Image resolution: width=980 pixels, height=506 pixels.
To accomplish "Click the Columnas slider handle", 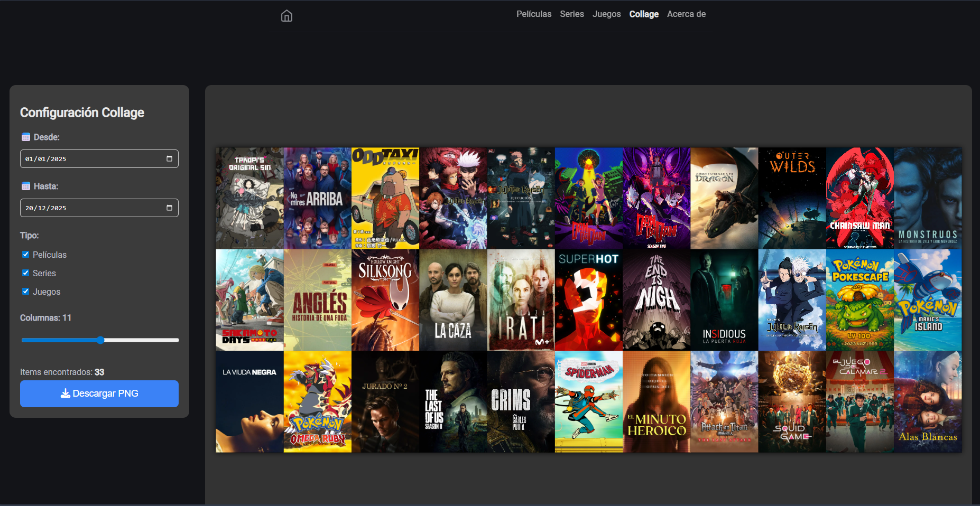I will [x=100, y=340].
